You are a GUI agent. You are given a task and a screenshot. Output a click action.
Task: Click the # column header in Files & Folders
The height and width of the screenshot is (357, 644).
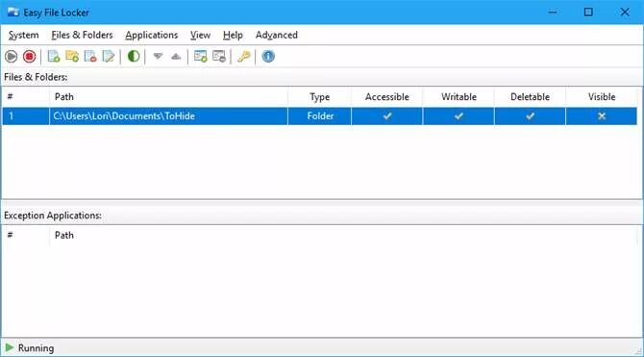coord(25,97)
